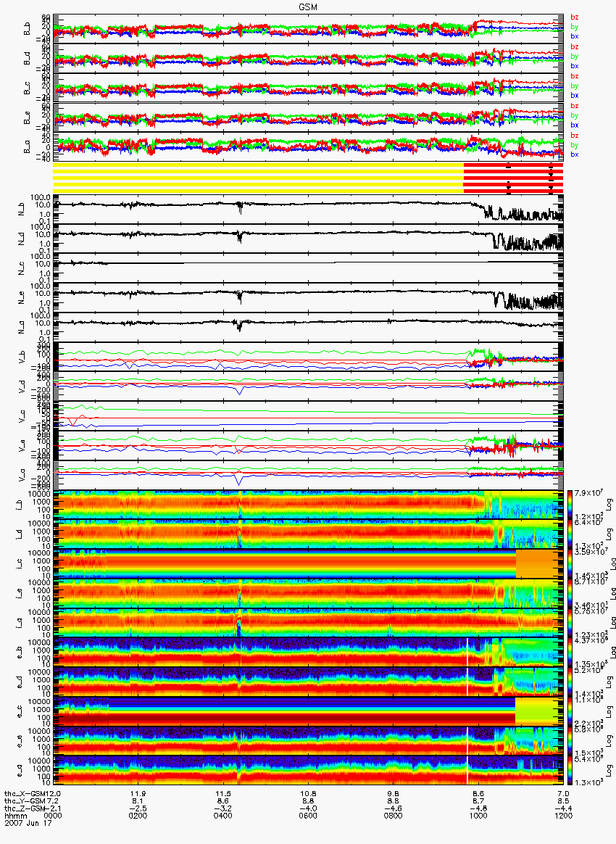616x844 pixels.
Task: Click bx legend beside B_e panel
Action: (574, 125)
